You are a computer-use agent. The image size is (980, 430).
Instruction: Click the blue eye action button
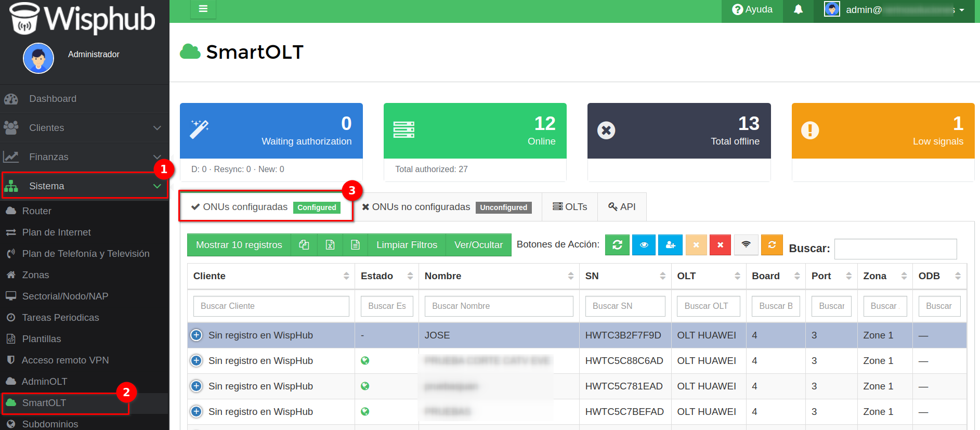(644, 245)
